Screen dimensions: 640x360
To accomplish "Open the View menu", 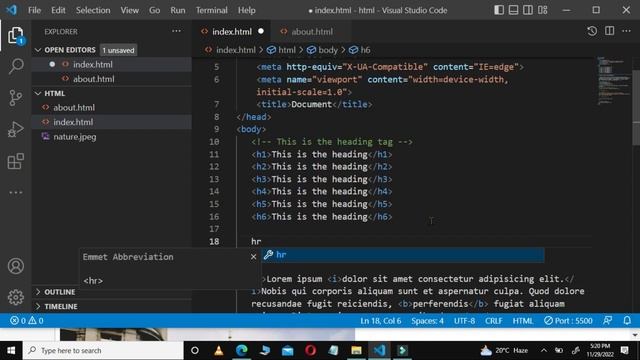I will coord(129,10).
